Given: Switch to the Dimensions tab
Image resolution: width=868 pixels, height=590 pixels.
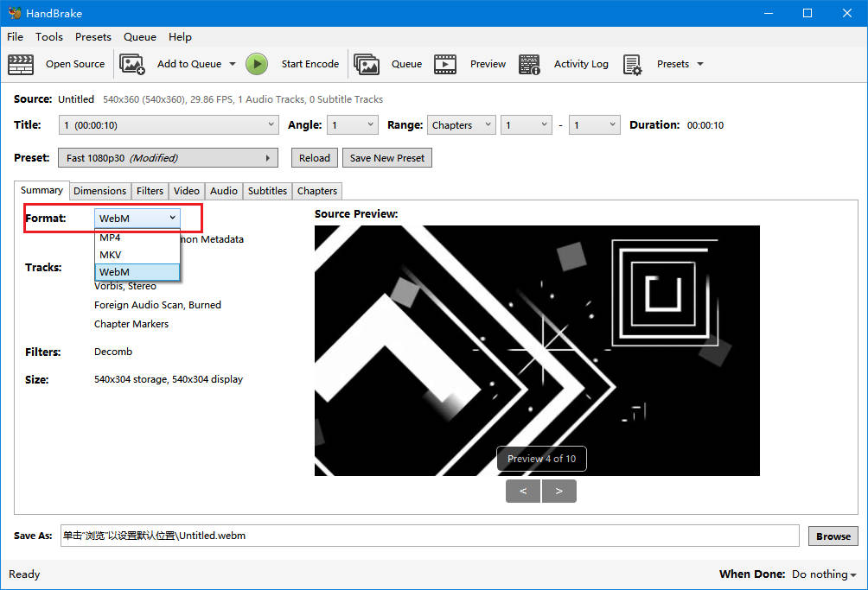Looking at the screenshot, I should pyautogui.click(x=99, y=191).
